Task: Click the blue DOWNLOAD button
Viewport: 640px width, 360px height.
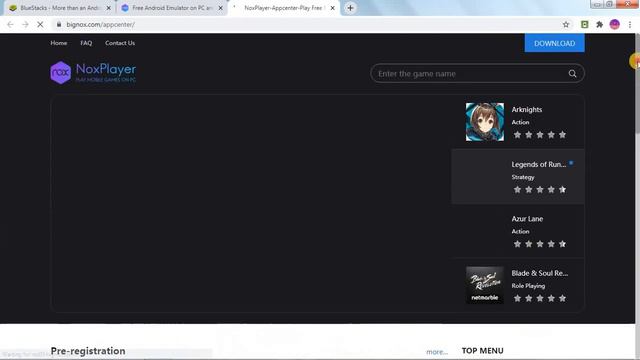Action: click(554, 43)
